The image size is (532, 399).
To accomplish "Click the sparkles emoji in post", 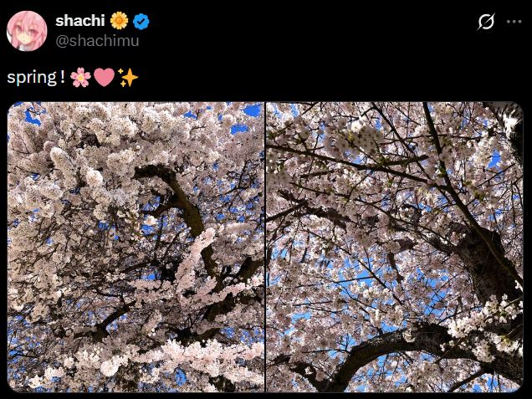I will click(128, 78).
